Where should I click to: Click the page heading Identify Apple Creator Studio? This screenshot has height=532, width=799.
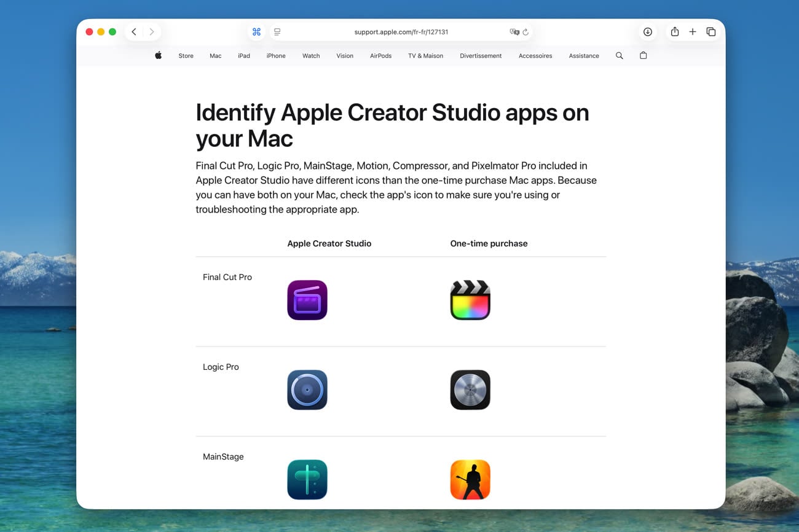pos(392,125)
